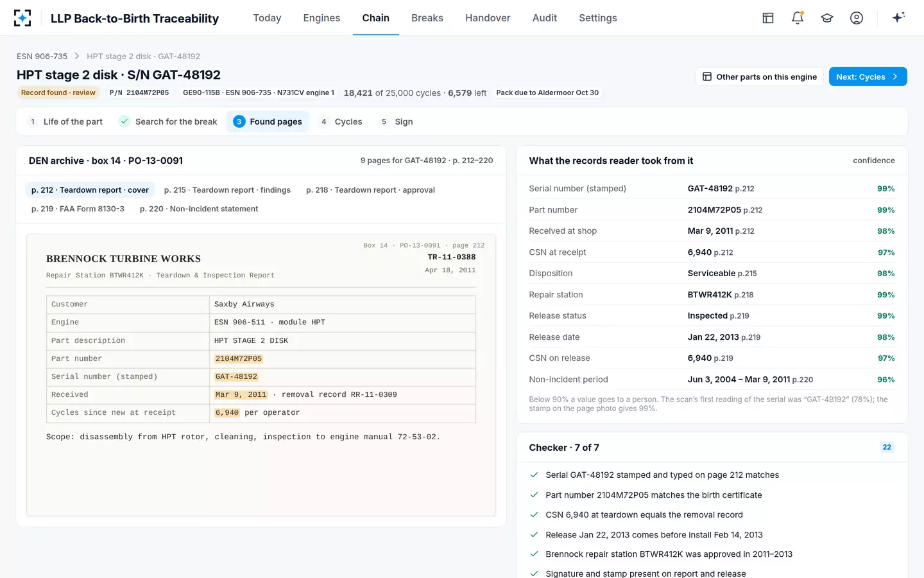The image size is (924, 578).
Task: Select the Release date Jan 22, 2013 row
Action: click(712, 337)
